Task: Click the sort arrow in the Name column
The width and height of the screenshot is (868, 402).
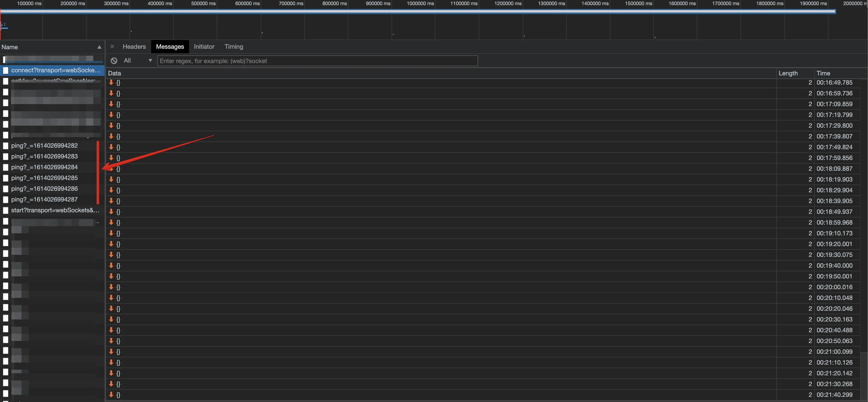Action: [x=99, y=47]
